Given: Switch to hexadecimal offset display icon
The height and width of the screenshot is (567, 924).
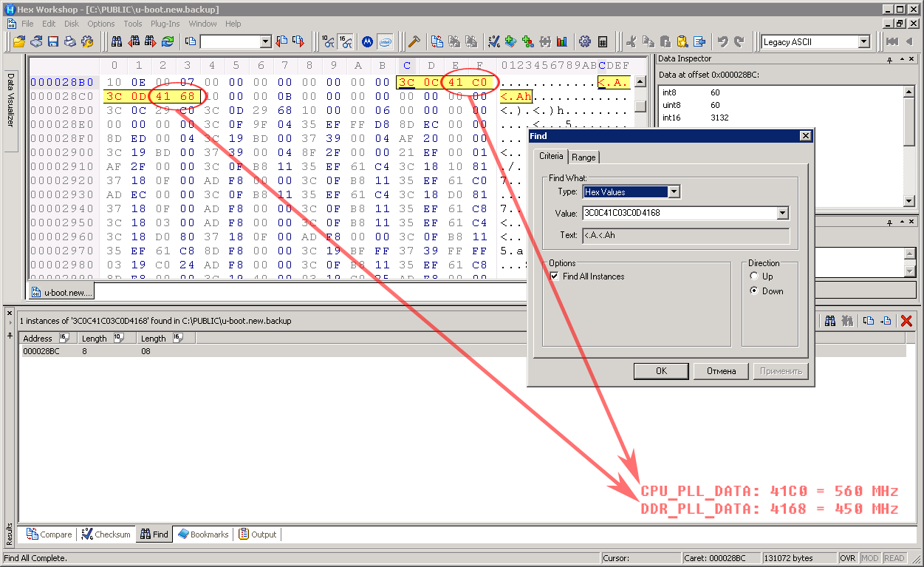Looking at the screenshot, I should [346, 42].
